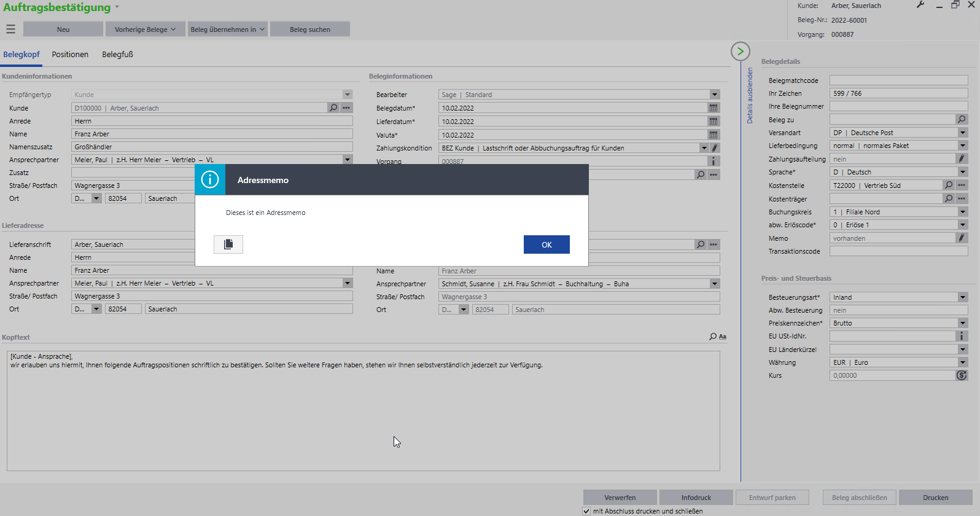Open the hamburger menu
The height and width of the screenshot is (516, 980).
[10, 29]
